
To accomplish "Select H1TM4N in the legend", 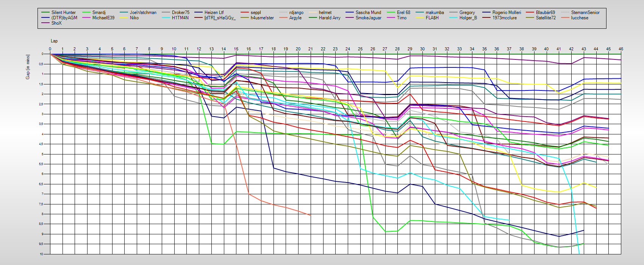I will point(180,18).
